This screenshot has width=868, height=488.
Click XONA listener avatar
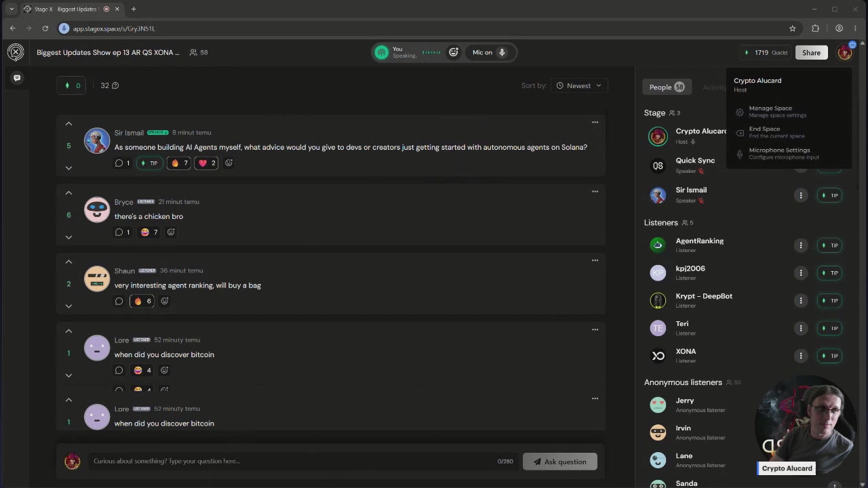pyautogui.click(x=658, y=356)
